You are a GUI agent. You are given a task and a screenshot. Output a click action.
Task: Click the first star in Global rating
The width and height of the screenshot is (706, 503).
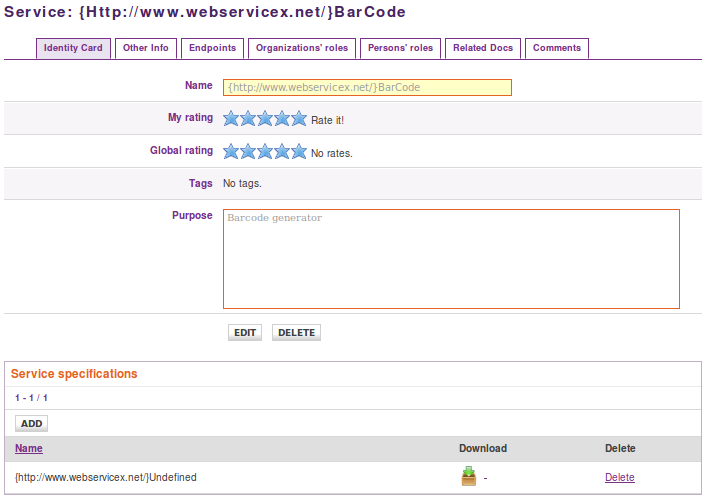pyautogui.click(x=231, y=152)
